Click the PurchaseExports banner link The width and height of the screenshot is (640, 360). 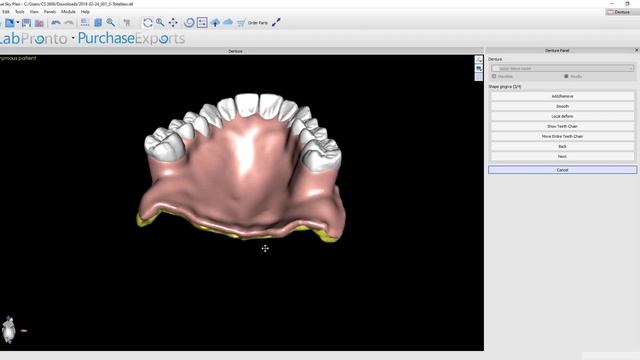point(131,39)
